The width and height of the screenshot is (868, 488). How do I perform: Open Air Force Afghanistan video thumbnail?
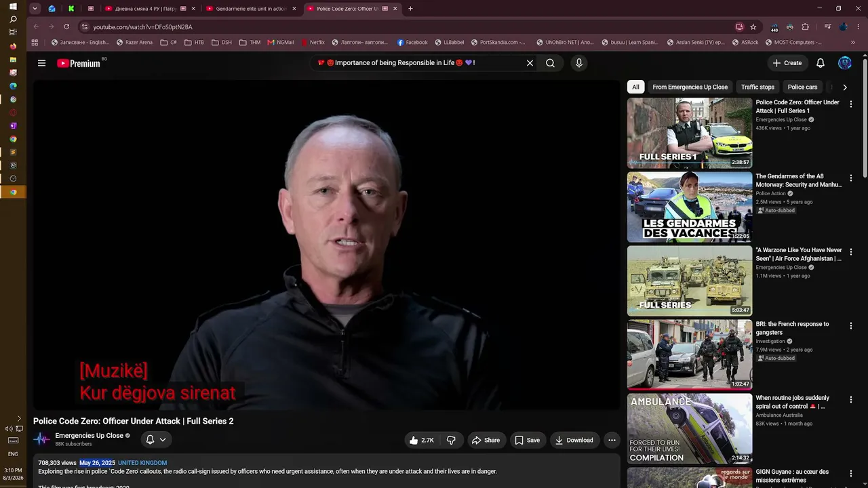click(x=690, y=281)
